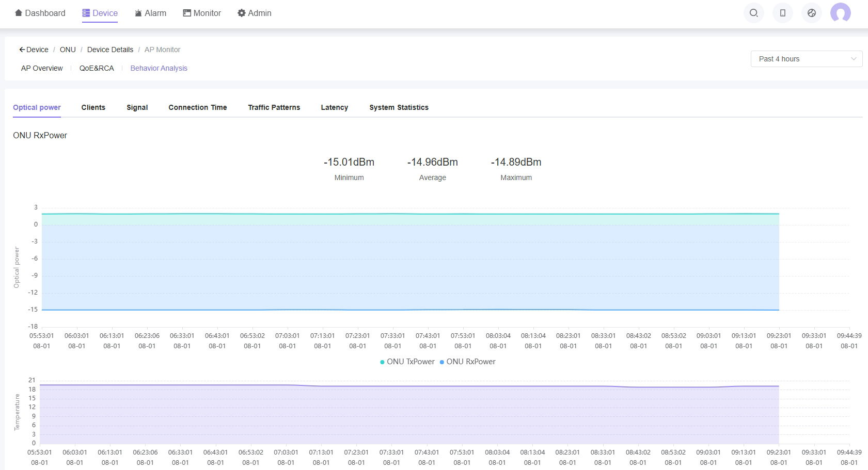Navigate to AP Overview

[x=42, y=68]
